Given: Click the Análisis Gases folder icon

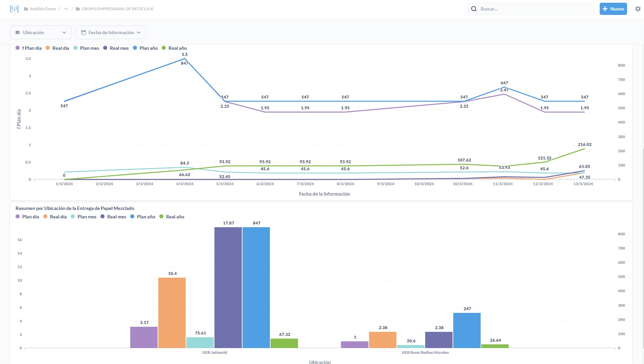Looking at the screenshot, I should pyautogui.click(x=26, y=9).
